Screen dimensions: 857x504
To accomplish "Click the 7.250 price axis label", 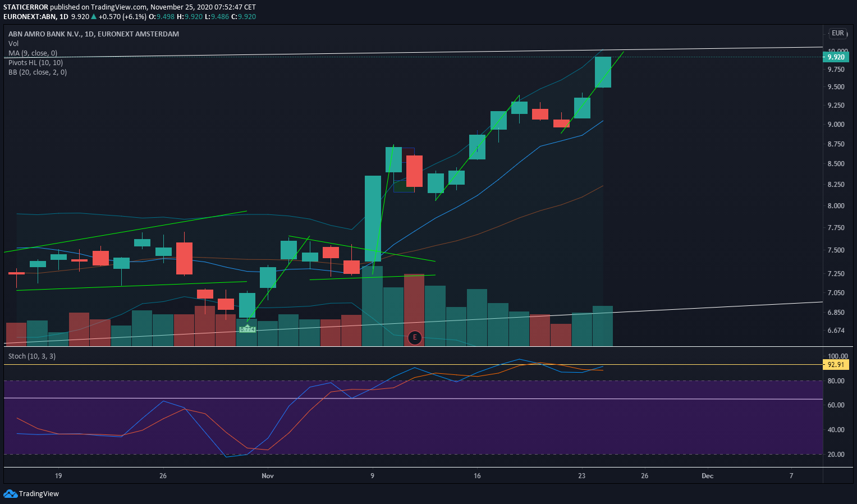I will [836, 274].
